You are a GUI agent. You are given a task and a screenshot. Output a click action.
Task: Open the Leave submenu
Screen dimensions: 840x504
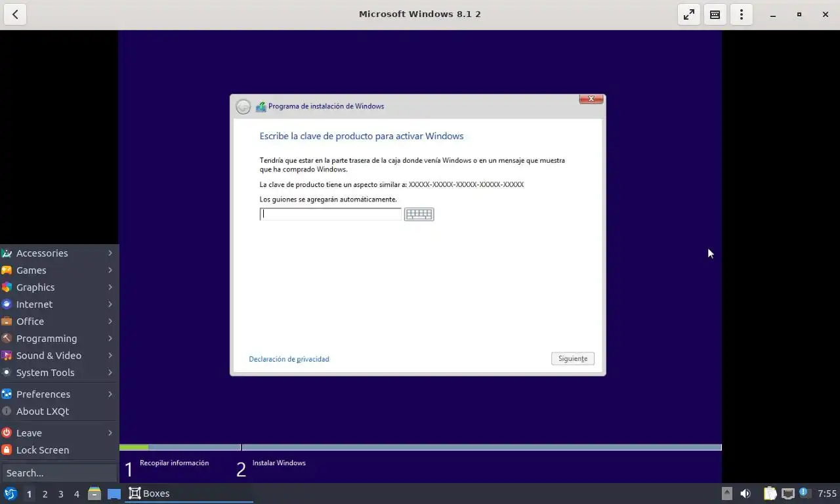(59, 433)
